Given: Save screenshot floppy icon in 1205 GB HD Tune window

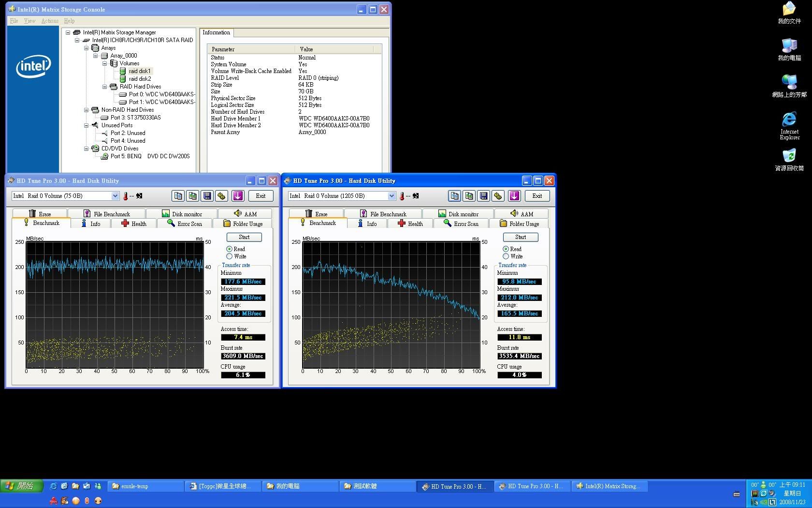Looking at the screenshot, I should pyautogui.click(x=483, y=196).
